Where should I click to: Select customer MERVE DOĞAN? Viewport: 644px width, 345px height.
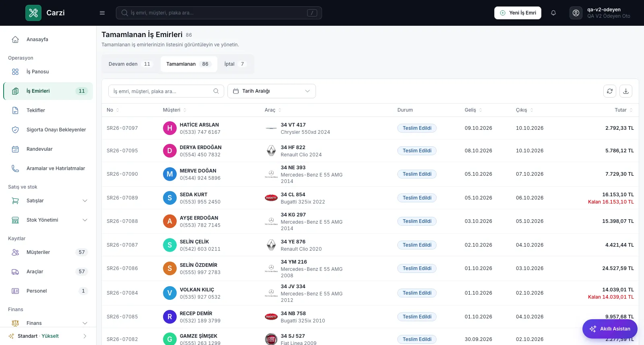pos(198,171)
